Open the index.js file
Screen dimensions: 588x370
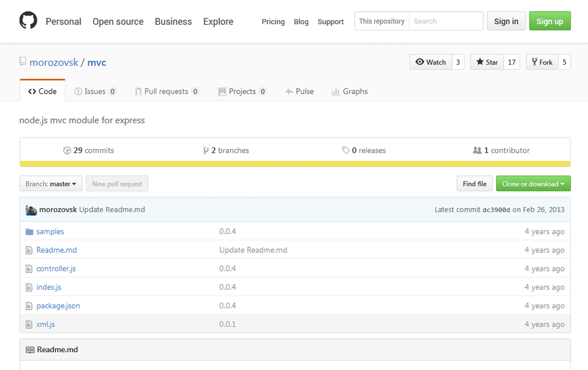coord(49,287)
